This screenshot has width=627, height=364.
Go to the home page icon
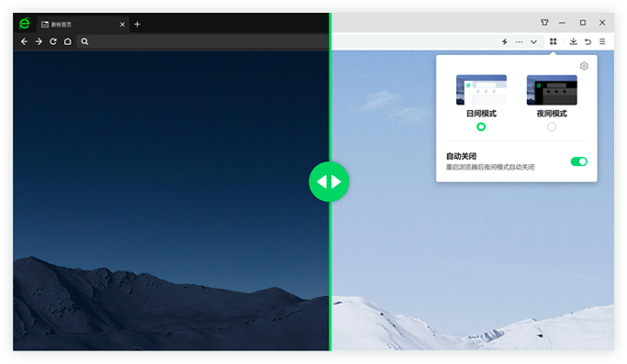(x=68, y=41)
